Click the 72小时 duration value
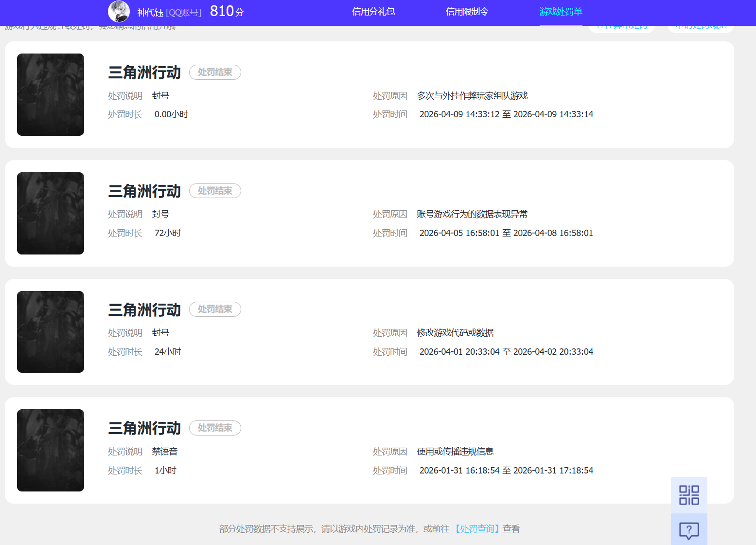Screen dimensions: 756x545 click(x=168, y=233)
